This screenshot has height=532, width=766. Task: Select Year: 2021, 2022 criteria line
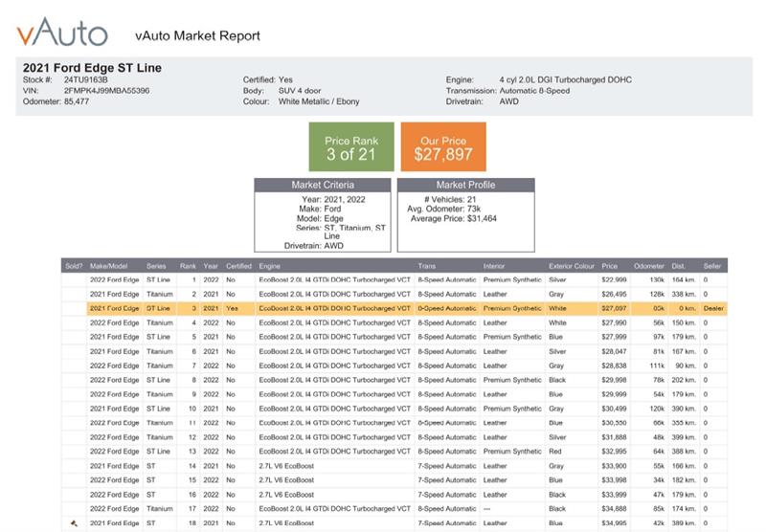[333, 200]
